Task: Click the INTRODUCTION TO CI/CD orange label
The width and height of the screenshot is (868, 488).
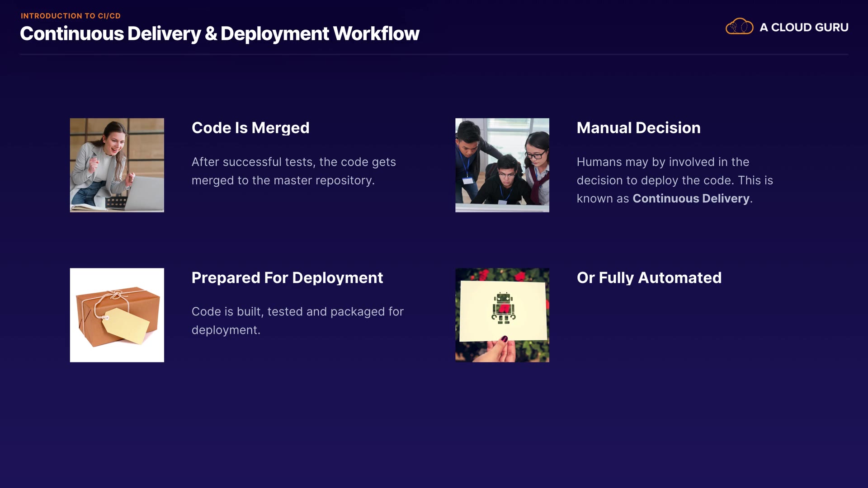Action: point(71,16)
